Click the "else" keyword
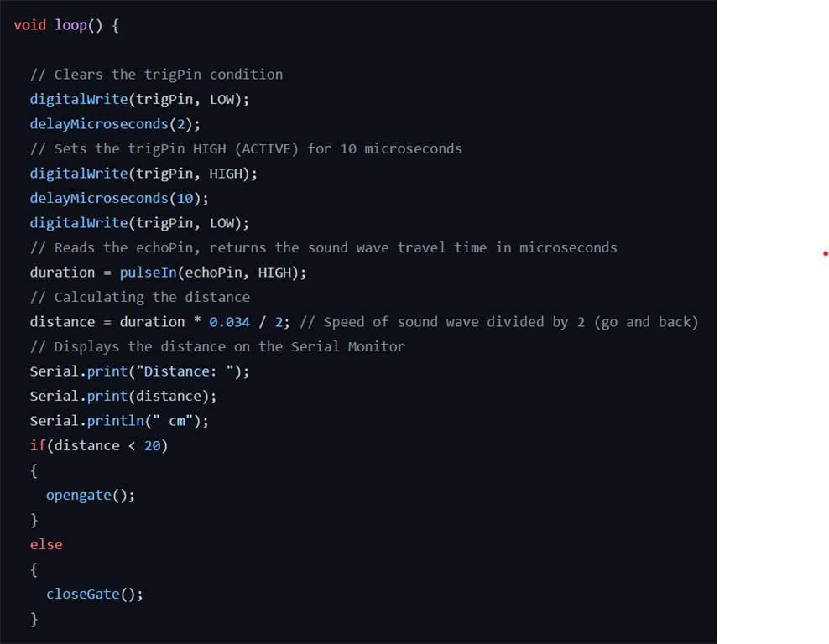The image size is (829, 644). 46,545
